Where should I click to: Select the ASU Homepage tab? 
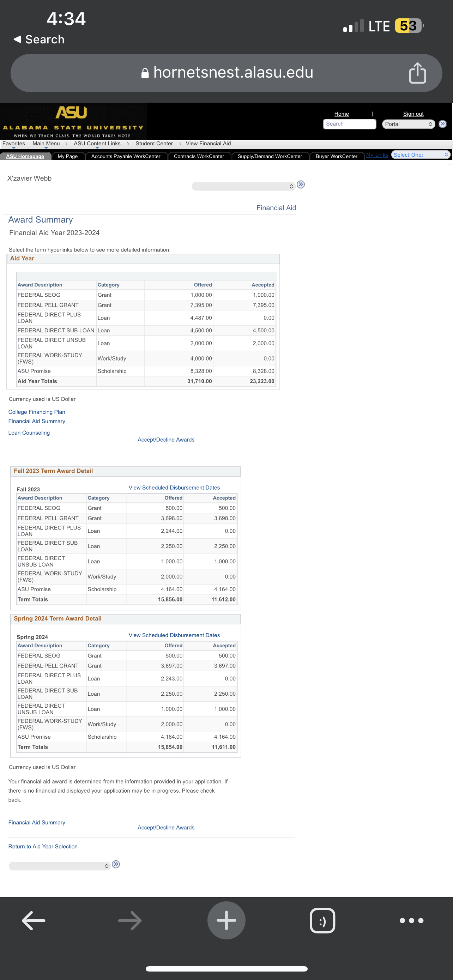coord(25,156)
